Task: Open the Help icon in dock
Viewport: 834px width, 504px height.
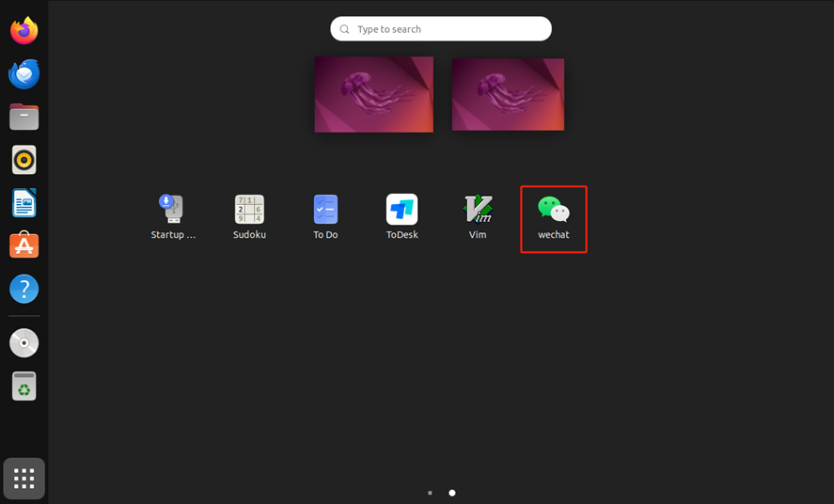Action: 24,289
